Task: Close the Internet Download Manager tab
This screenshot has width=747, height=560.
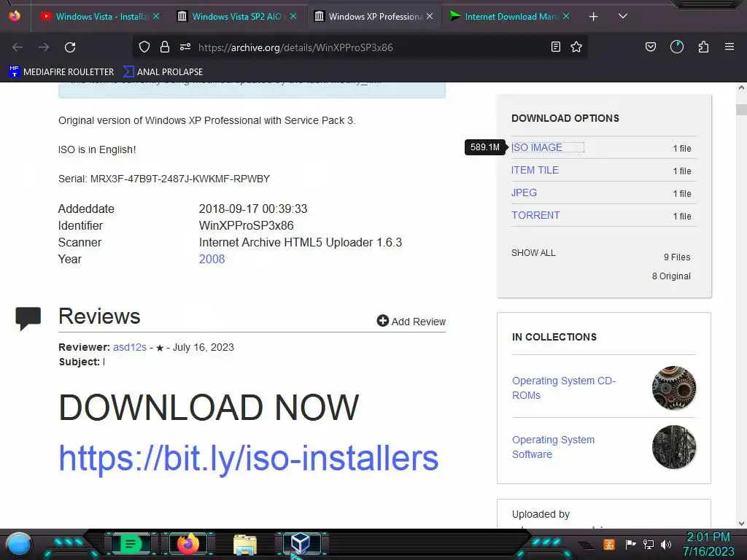Action: [566, 16]
